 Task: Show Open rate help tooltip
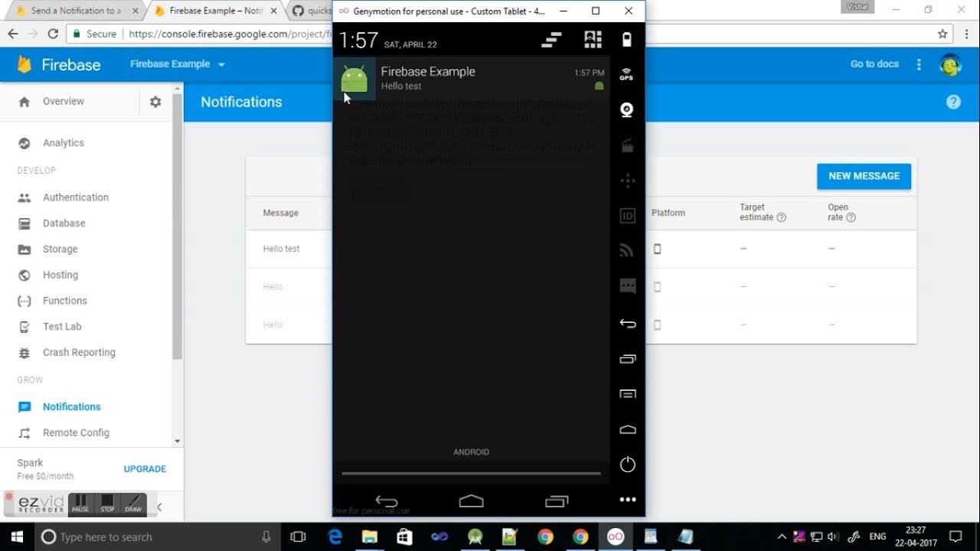click(851, 217)
